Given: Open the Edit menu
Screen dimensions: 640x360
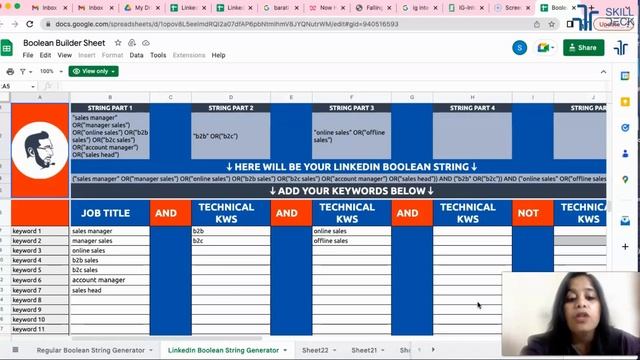Looking at the screenshot, I should [45, 55].
